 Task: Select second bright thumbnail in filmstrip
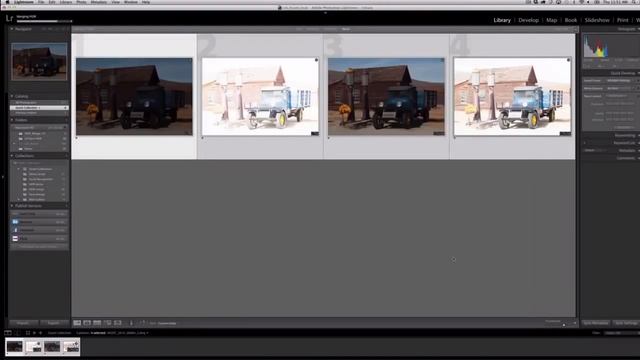click(33, 347)
